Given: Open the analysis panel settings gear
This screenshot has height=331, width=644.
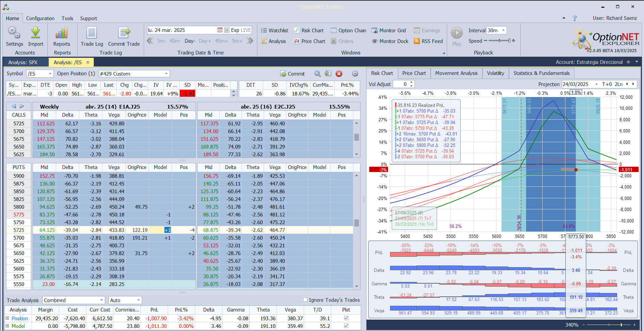Looking at the screenshot, I should (355, 74).
